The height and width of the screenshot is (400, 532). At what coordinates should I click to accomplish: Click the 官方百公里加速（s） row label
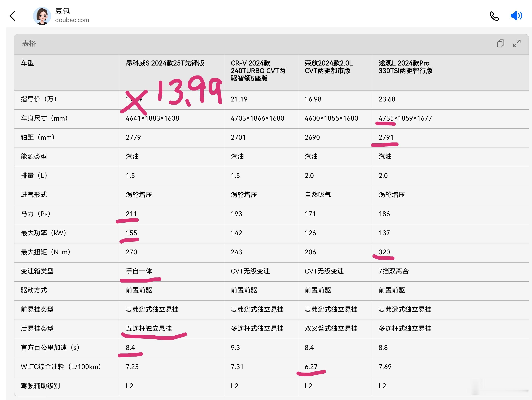click(50, 347)
